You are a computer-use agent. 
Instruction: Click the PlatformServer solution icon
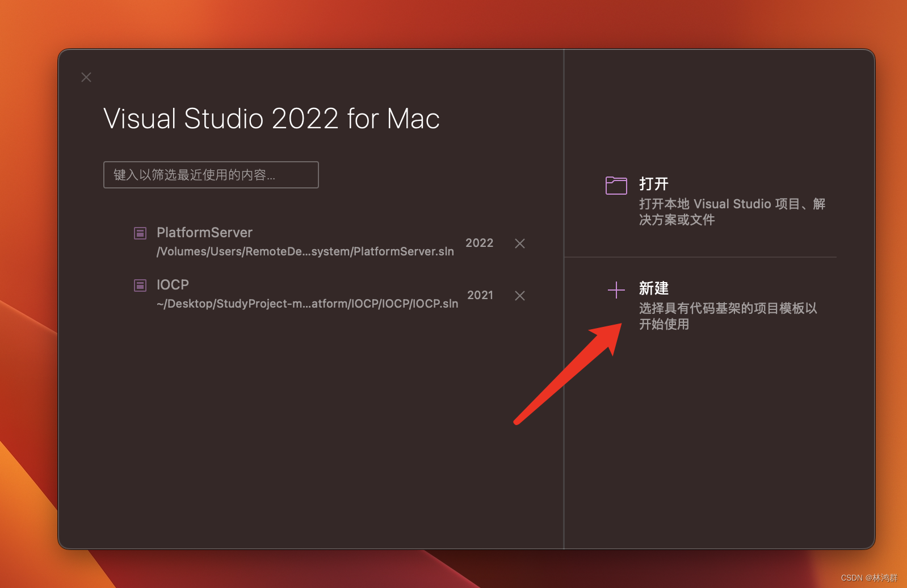(140, 233)
